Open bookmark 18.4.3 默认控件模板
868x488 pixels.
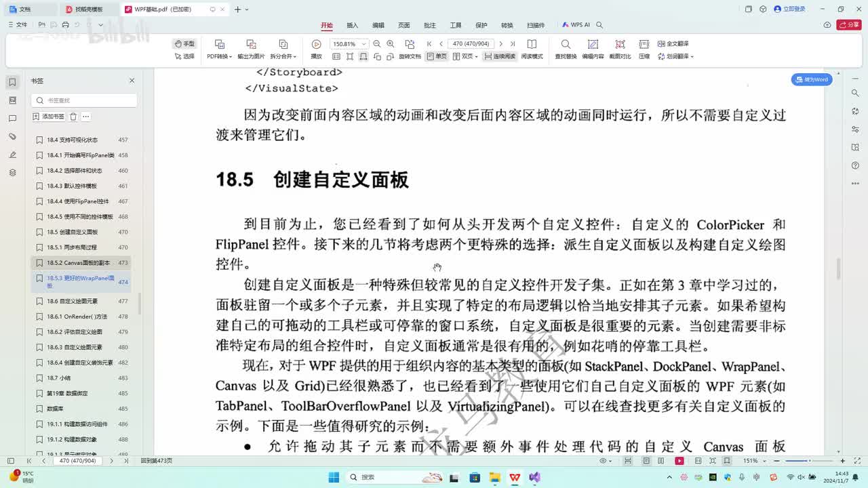coord(81,186)
